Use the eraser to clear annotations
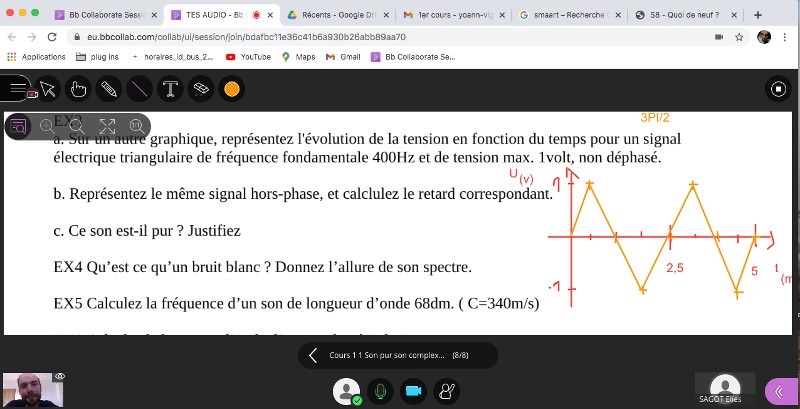 click(x=201, y=89)
